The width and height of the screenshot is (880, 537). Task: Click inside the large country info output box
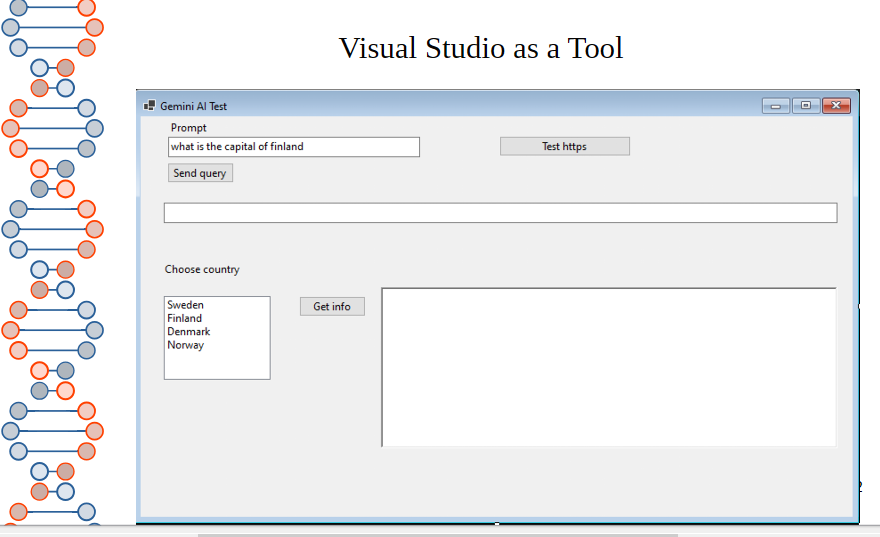click(x=608, y=367)
